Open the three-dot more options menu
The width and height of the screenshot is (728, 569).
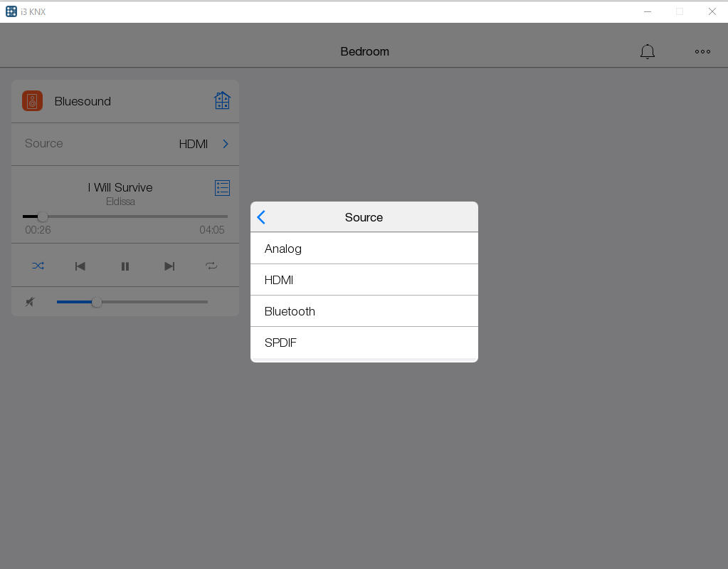[702, 51]
